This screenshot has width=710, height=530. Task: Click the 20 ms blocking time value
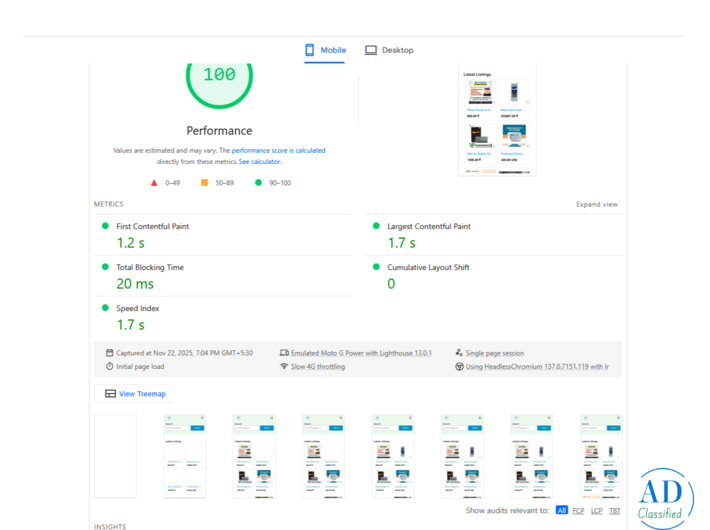coord(135,284)
